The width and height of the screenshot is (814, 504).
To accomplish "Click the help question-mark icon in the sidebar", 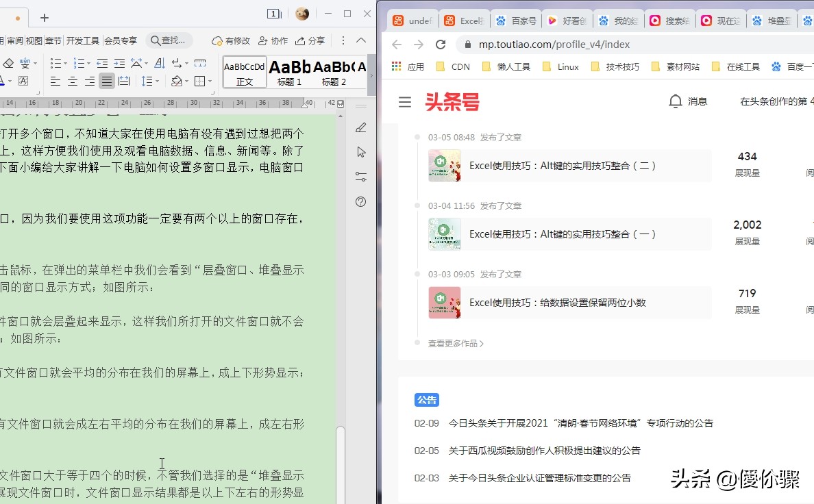I will 360,201.
